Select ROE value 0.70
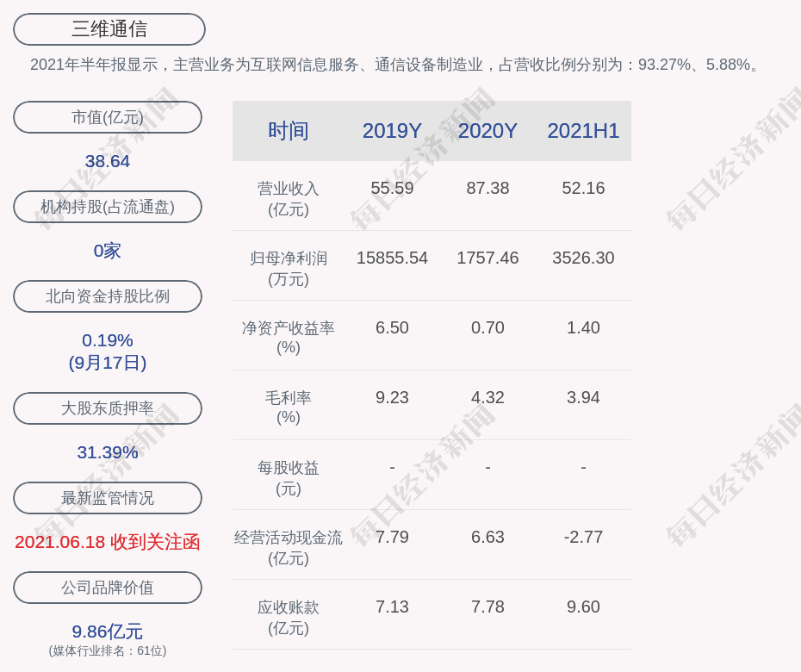801x672 pixels. 487,327
